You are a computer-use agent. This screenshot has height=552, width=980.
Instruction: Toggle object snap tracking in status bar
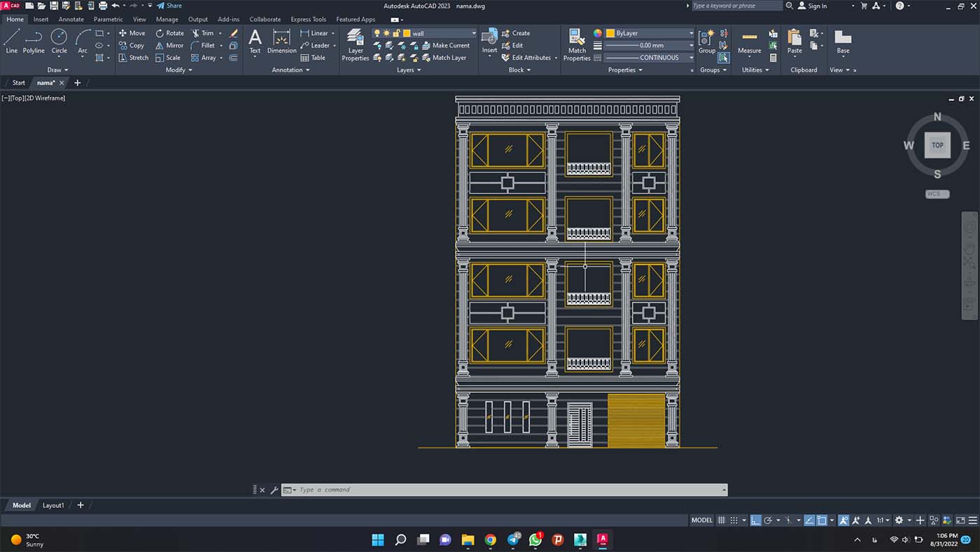[x=809, y=520]
